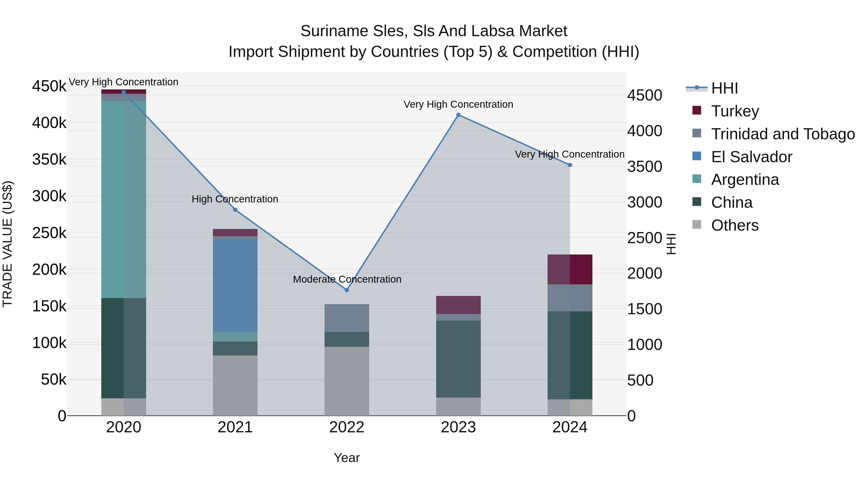Click the China bar segment in 2024
868x488 pixels.
point(570,355)
